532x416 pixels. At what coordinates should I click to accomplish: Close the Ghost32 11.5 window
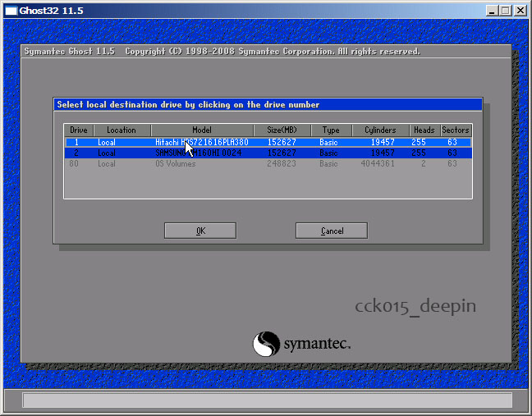click(x=521, y=11)
